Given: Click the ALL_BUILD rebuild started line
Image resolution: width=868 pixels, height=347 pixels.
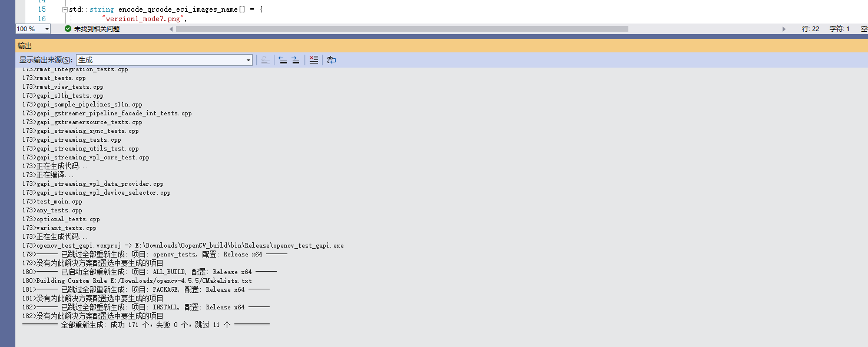Looking at the screenshot, I should [150, 272].
